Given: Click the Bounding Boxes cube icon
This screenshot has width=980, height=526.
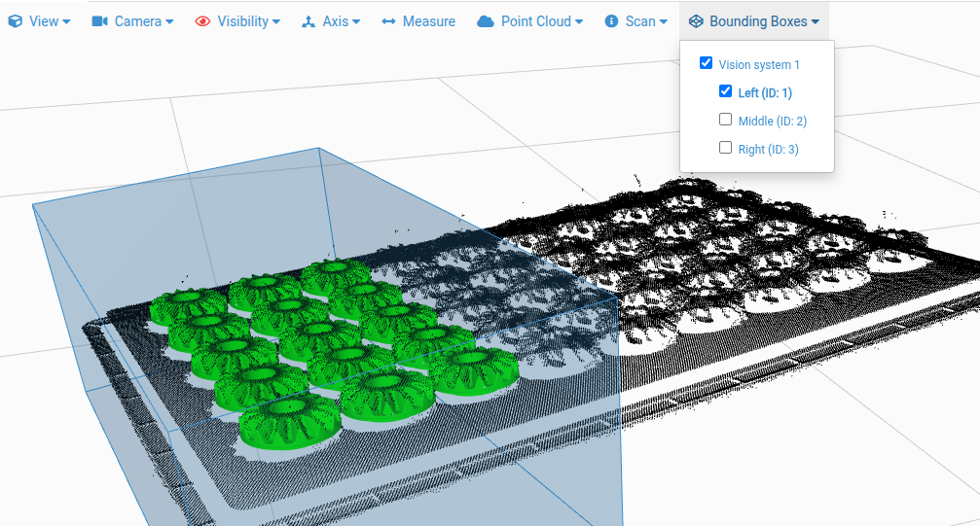Looking at the screenshot, I should (x=696, y=21).
